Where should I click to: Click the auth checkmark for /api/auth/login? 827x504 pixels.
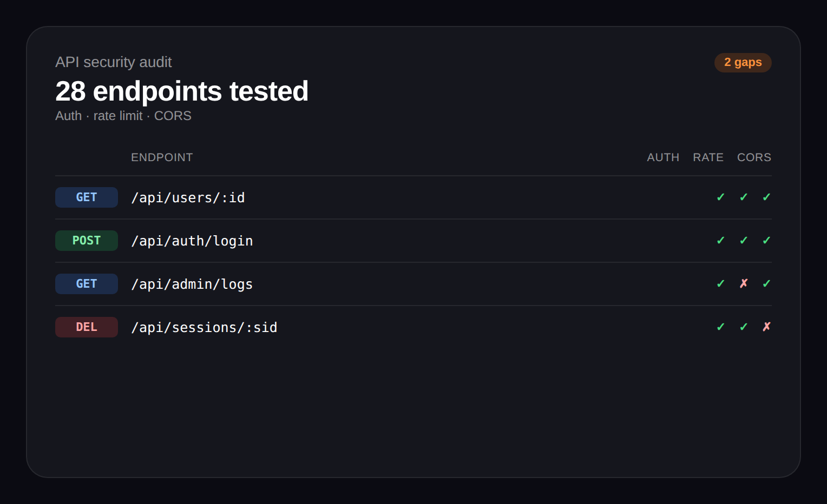(x=720, y=241)
